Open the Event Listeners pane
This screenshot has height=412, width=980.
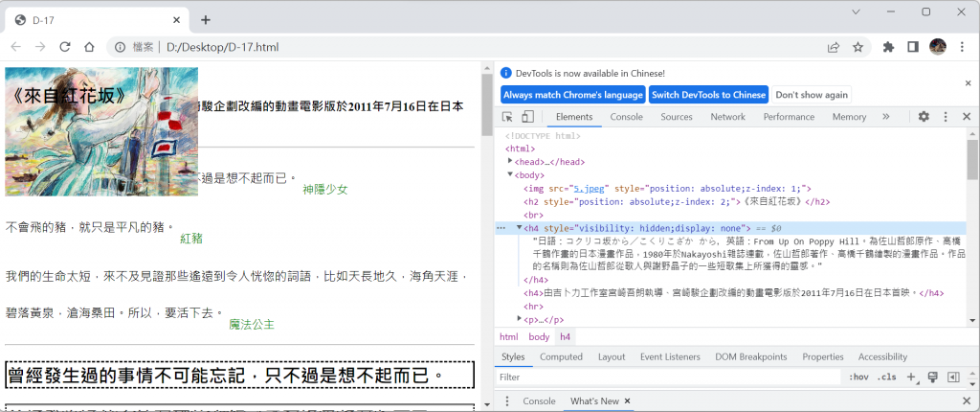coord(670,356)
